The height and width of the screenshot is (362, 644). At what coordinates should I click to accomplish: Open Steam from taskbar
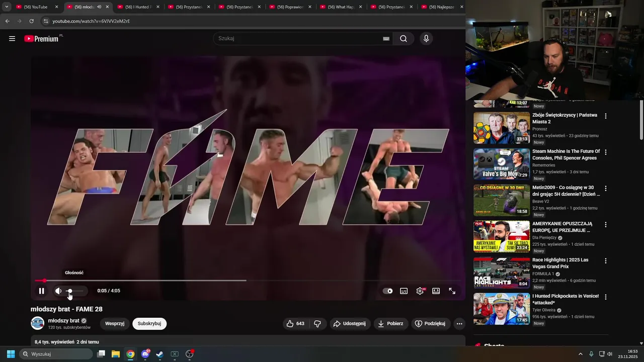pos(159,354)
